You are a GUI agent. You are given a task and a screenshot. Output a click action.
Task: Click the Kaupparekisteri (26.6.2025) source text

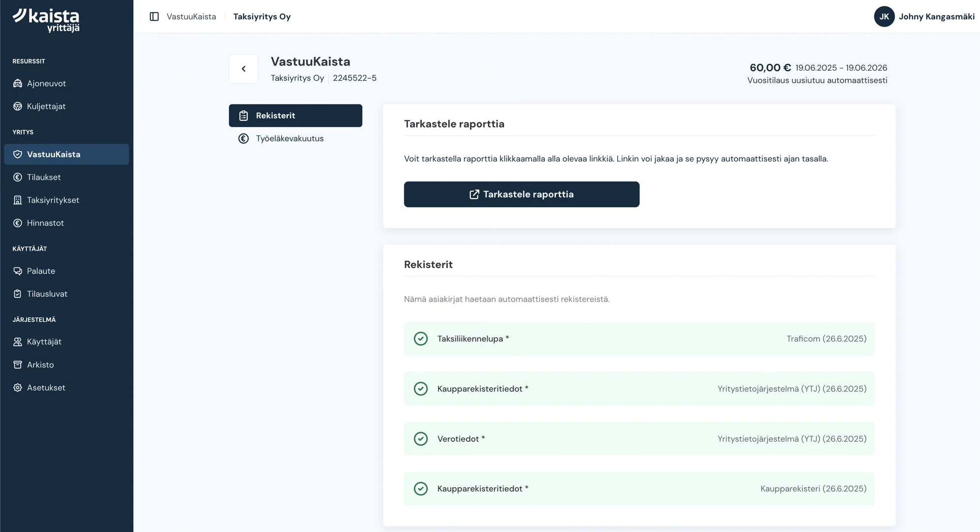pos(814,489)
